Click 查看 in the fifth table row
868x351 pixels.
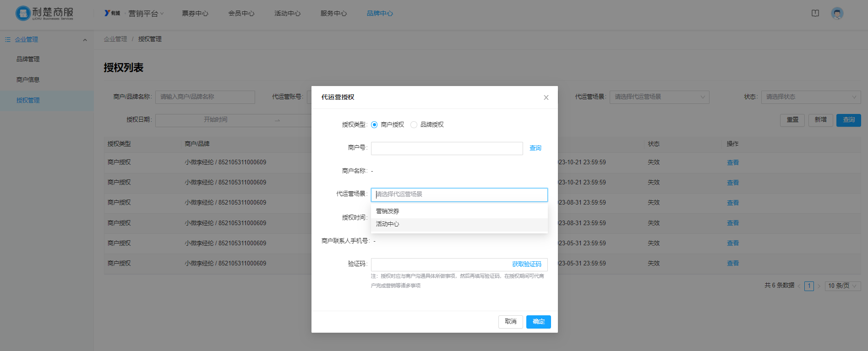click(x=733, y=243)
